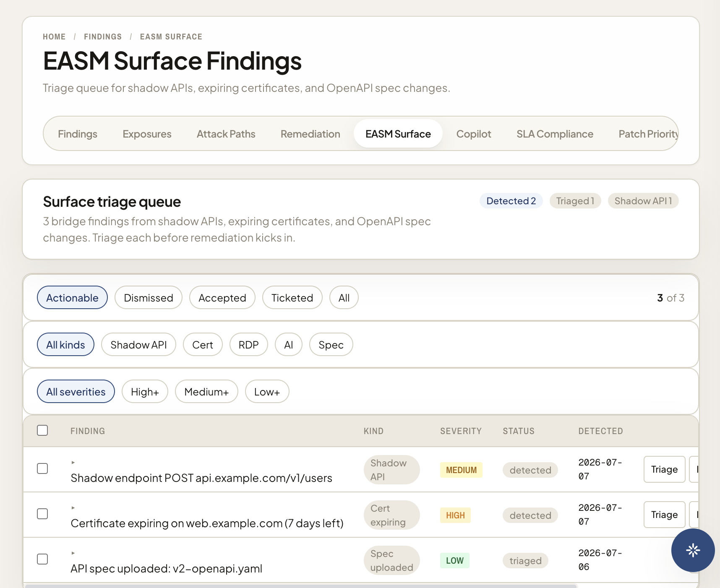Expand the Shadow endpoint POST finding details

coord(73,462)
